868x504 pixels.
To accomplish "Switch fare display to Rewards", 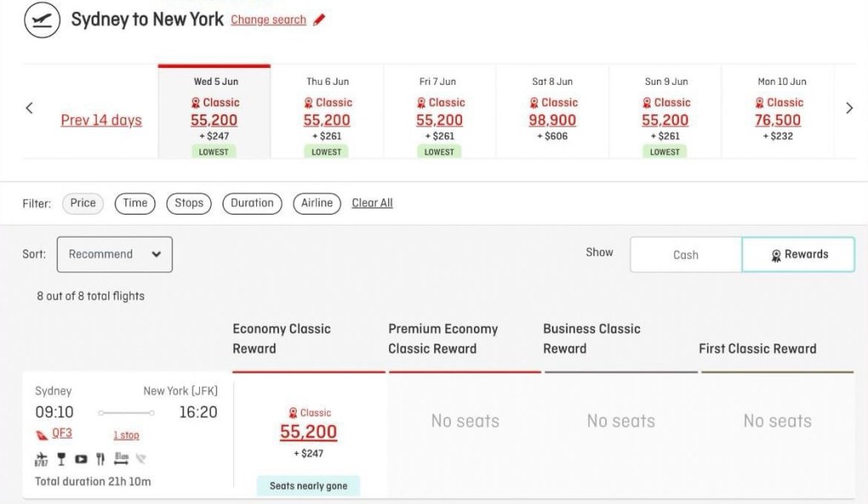I will [x=798, y=255].
